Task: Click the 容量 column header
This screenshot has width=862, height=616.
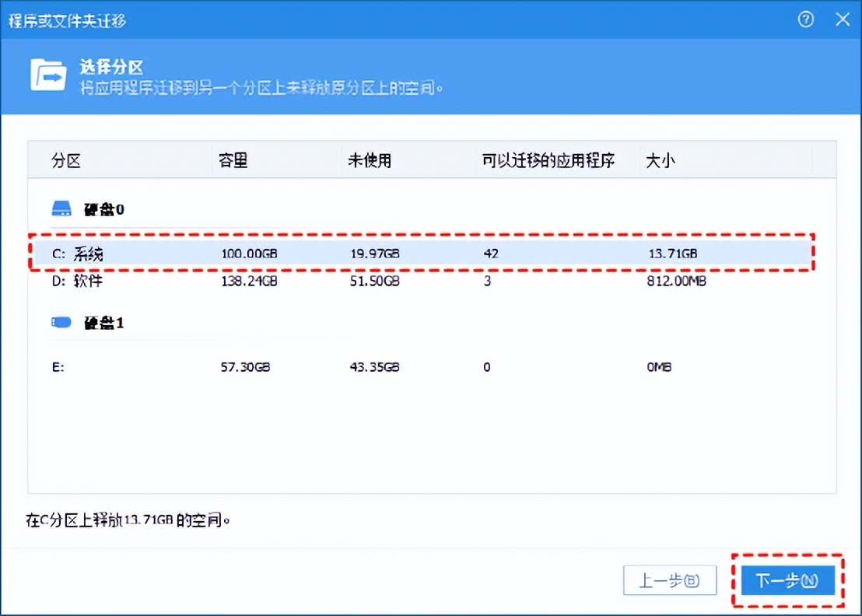Action: pos(231,159)
